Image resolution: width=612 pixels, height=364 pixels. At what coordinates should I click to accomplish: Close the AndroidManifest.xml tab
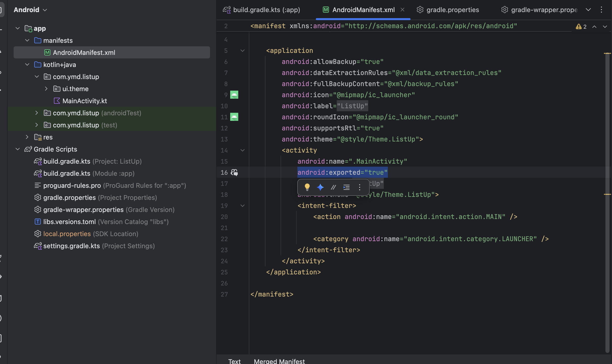pos(402,10)
